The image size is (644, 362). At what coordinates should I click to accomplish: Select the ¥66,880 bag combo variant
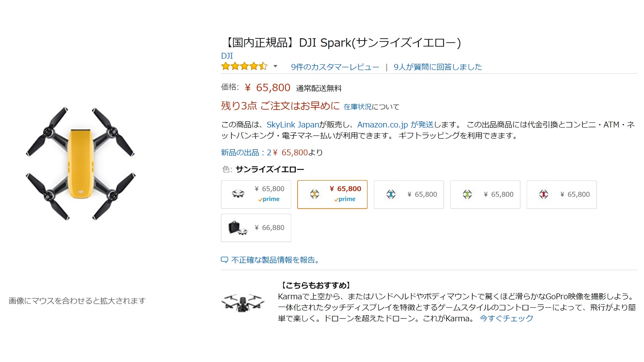click(256, 228)
